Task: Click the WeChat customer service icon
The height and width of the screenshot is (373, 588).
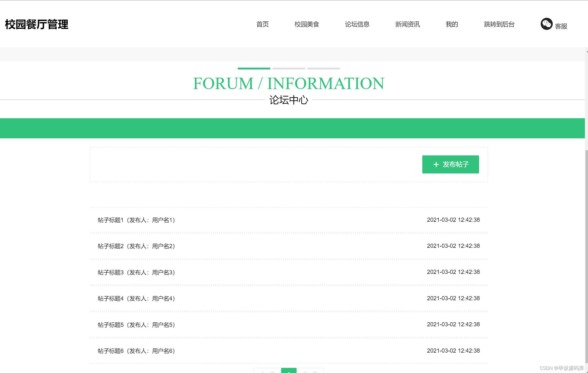Action: pyautogui.click(x=546, y=24)
